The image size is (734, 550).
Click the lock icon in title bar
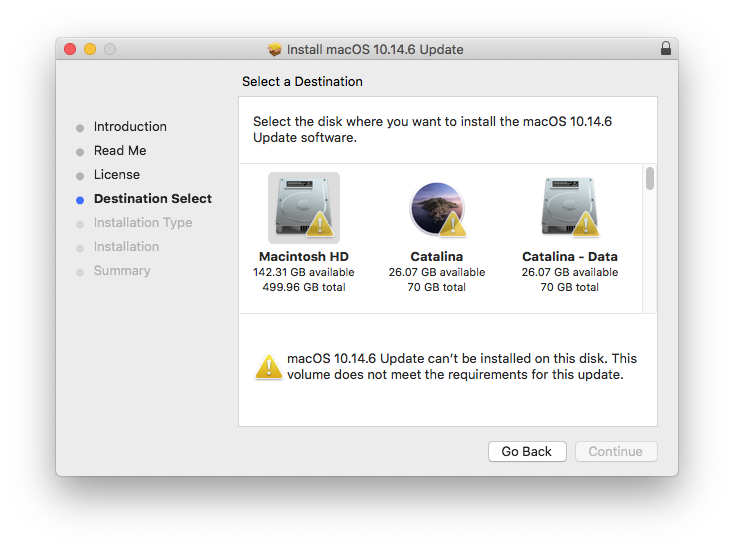pyautogui.click(x=666, y=48)
